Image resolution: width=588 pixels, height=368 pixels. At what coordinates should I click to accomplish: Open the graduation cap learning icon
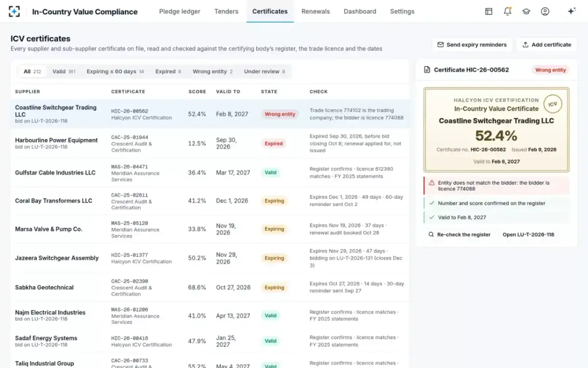[526, 11]
